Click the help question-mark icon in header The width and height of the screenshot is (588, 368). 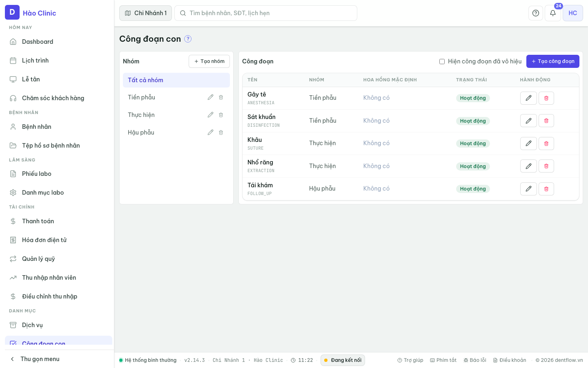click(536, 13)
